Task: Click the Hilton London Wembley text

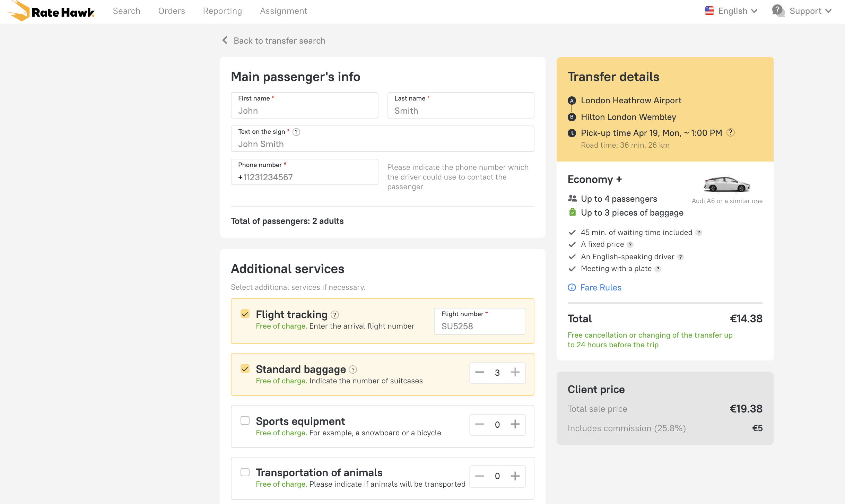Action: (628, 117)
